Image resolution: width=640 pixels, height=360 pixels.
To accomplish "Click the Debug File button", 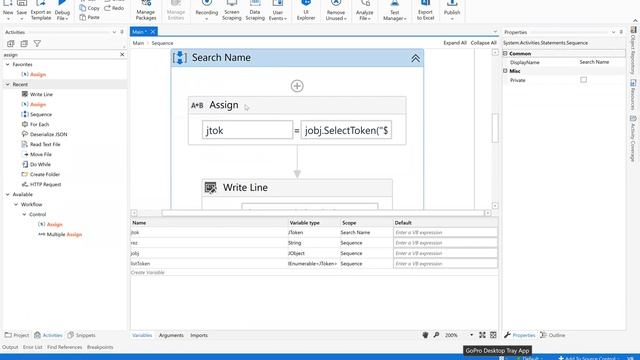I will [62, 10].
